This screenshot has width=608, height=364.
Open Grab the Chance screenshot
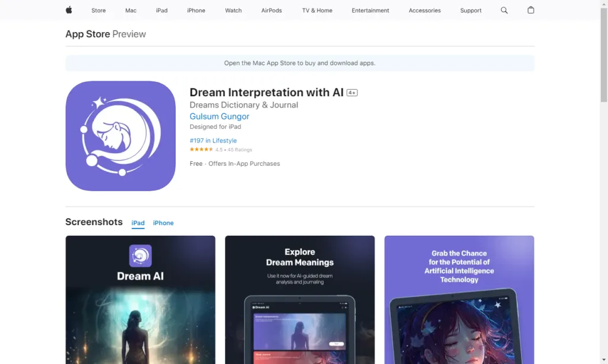point(459,300)
